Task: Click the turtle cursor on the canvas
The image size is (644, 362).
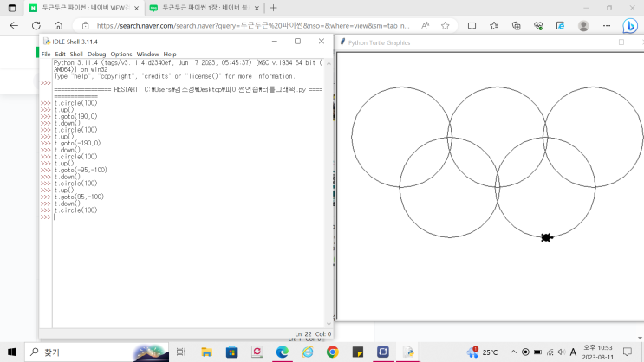Action: tap(546, 237)
